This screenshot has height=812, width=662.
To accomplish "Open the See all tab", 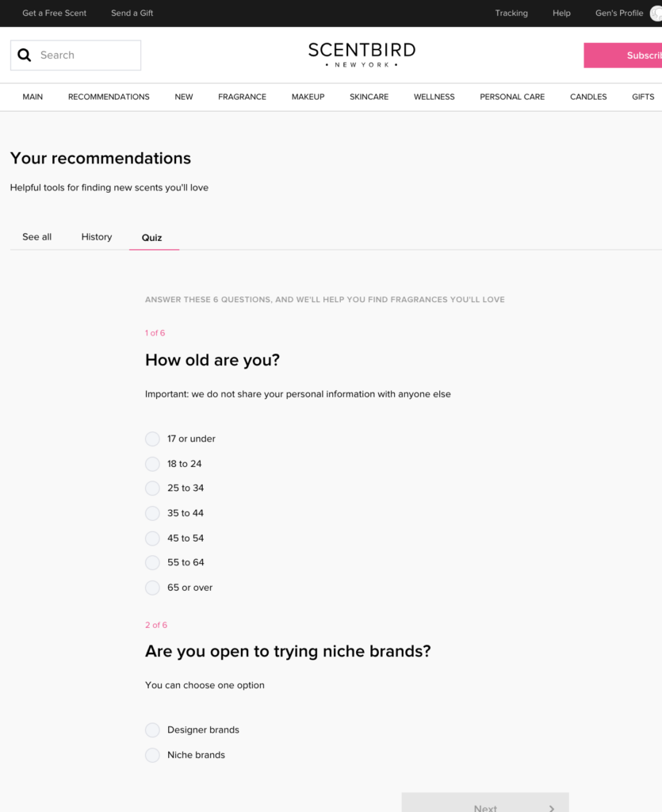I will (36, 236).
